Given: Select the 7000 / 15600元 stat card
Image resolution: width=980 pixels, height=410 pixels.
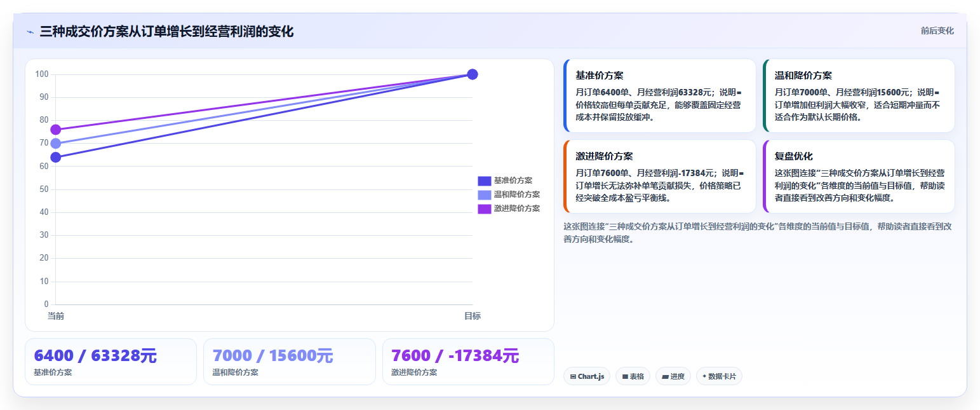Looking at the screenshot, I should coord(289,362).
